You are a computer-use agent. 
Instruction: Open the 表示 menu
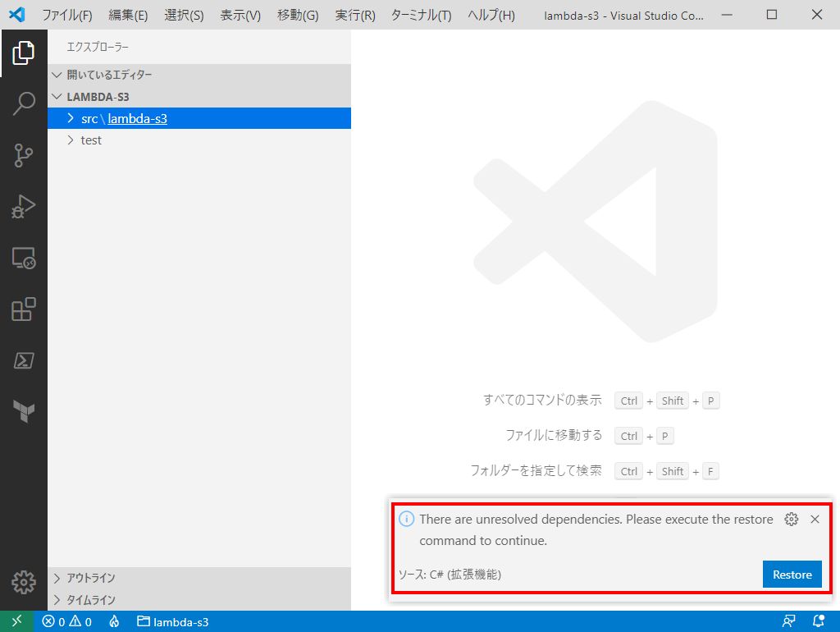pos(240,14)
